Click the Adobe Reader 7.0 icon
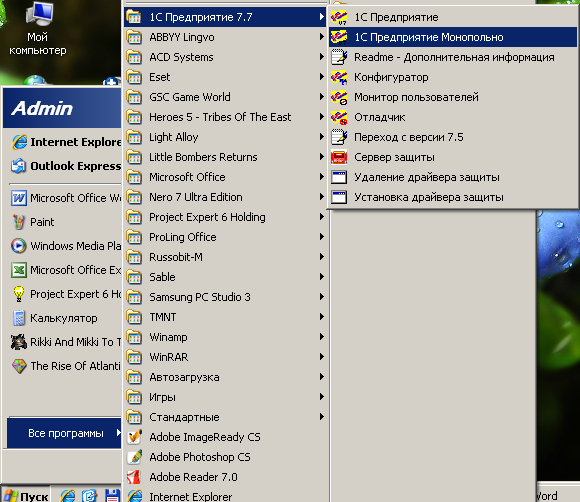Image resolution: width=580 pixels, height=502 pixels. [134, 477]
